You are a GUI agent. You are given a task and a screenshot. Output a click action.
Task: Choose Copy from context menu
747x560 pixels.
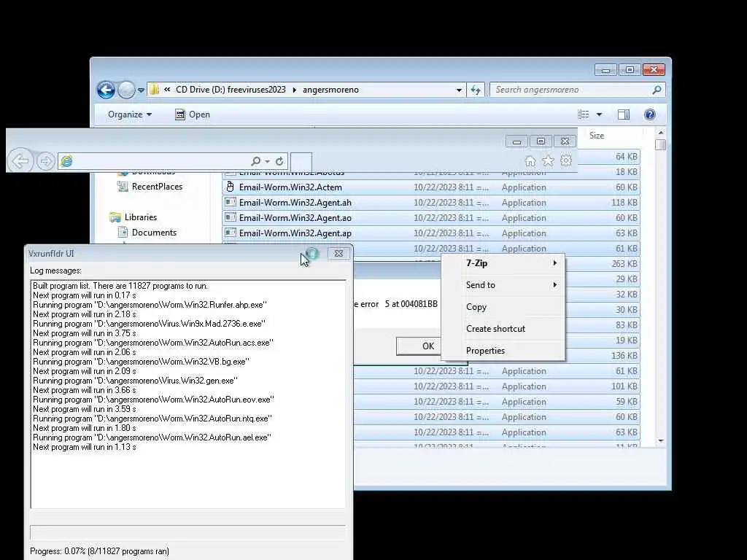[503, 307]
